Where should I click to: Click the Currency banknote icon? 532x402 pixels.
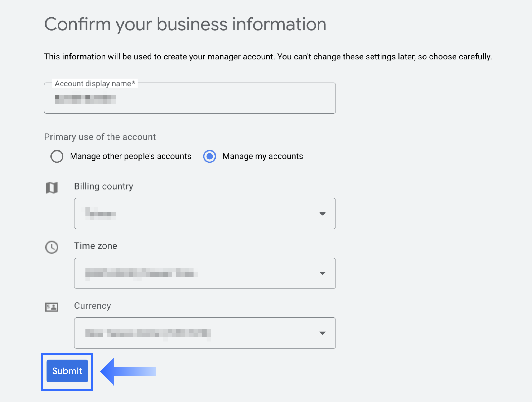coord(52,307)
